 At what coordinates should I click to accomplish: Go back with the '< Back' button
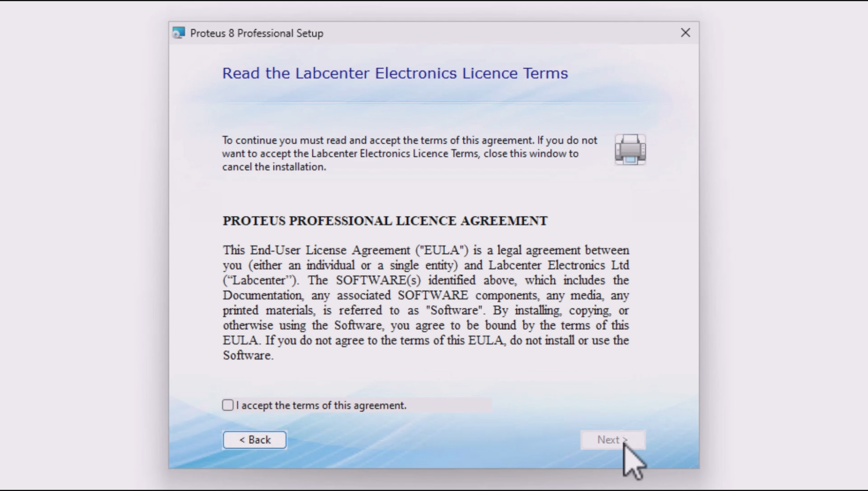pyautogui.click(x=255, y=440)
